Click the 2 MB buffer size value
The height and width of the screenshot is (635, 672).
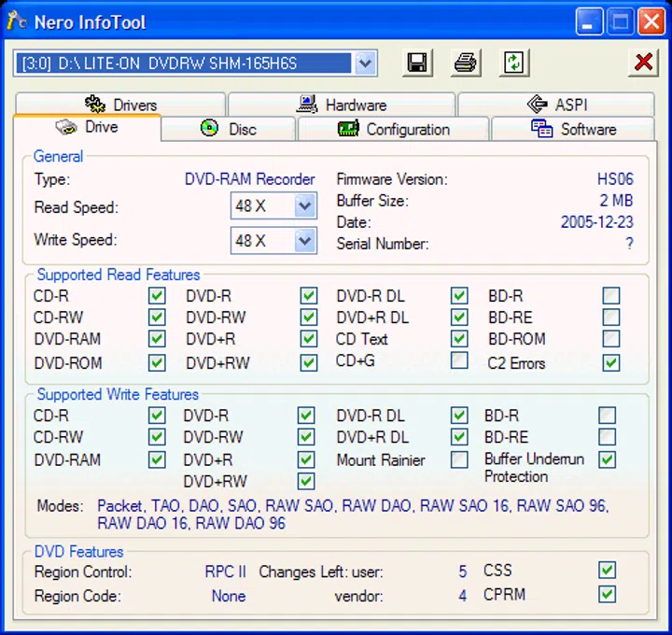[616, 201]
